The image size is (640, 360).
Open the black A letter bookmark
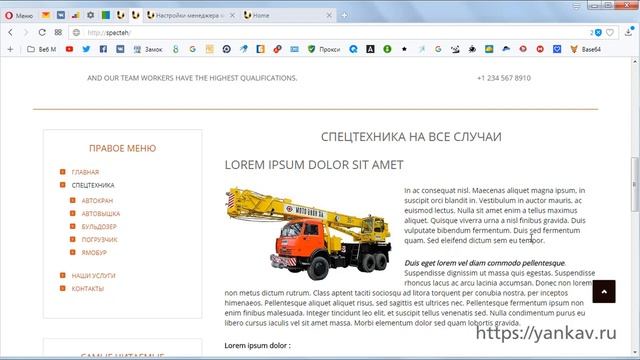(x=370, y=49)
